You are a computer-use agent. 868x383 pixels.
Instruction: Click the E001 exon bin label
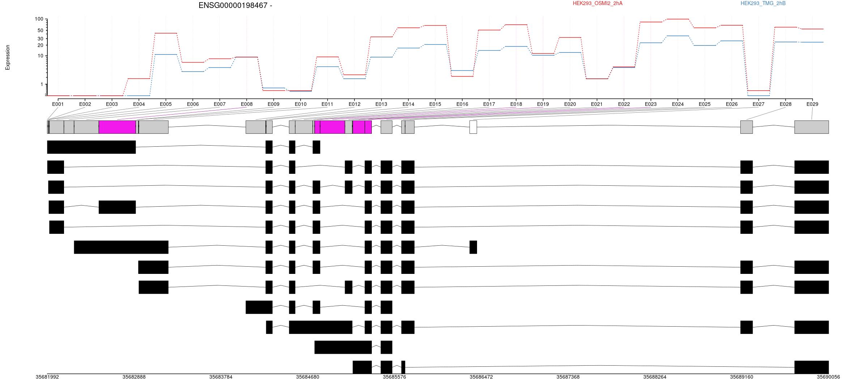coord(58,104)
